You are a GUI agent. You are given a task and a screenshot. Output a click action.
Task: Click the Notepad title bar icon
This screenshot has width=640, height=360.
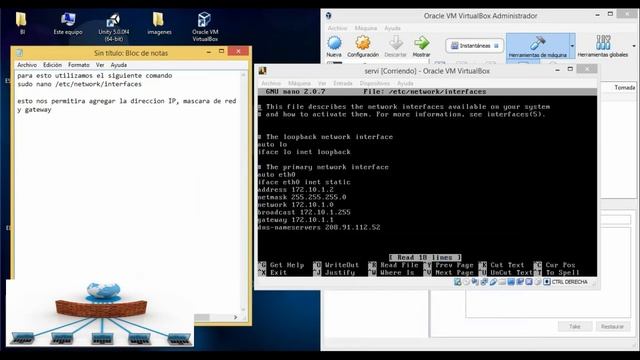tap(19, 53)
